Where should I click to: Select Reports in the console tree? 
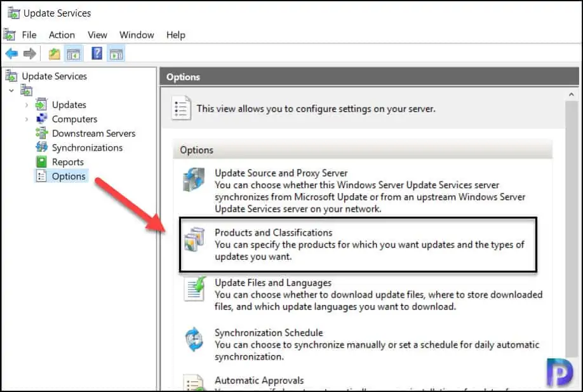pyautogui.click(x=68, y=162)
